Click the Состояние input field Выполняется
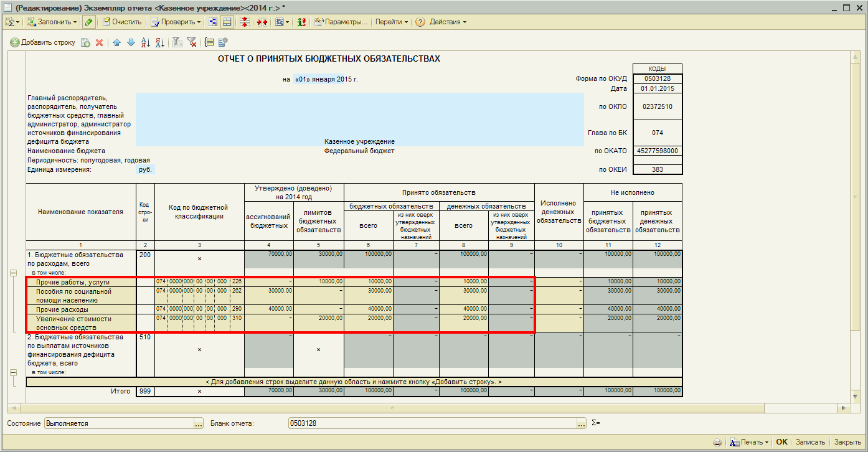The height and width of the screenshot is (452, 868). coord(119,423)
